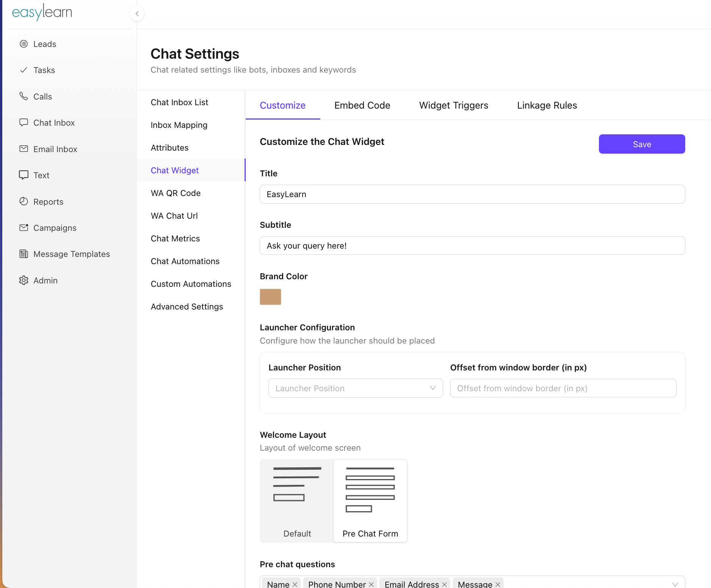The height and width of the screenshot is (588, 711).
Task: Open Chat Inbox via its speech bubble icon
Action: coord(23,123)
